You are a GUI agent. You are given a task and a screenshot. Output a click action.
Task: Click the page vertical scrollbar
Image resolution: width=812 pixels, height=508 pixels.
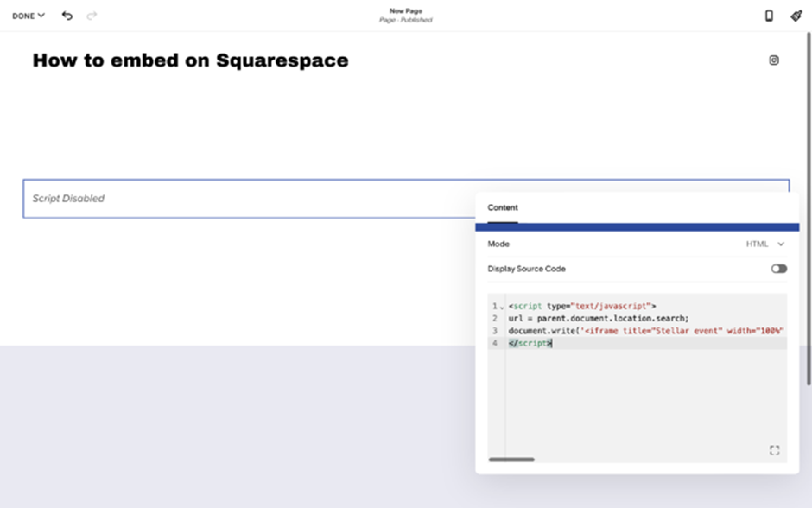tap(809, 209)
